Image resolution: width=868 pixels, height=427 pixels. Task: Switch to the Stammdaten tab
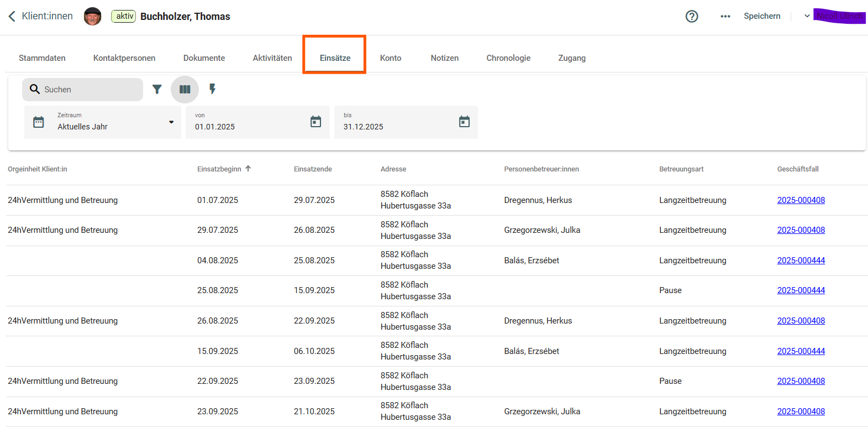pyautogui.click(x=42, y=58)
